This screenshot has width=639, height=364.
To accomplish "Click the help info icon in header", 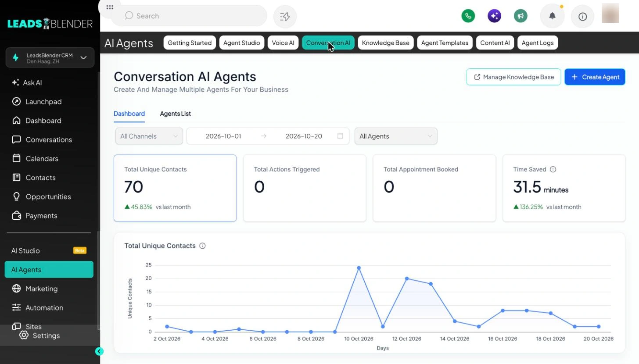I will 582,17.
